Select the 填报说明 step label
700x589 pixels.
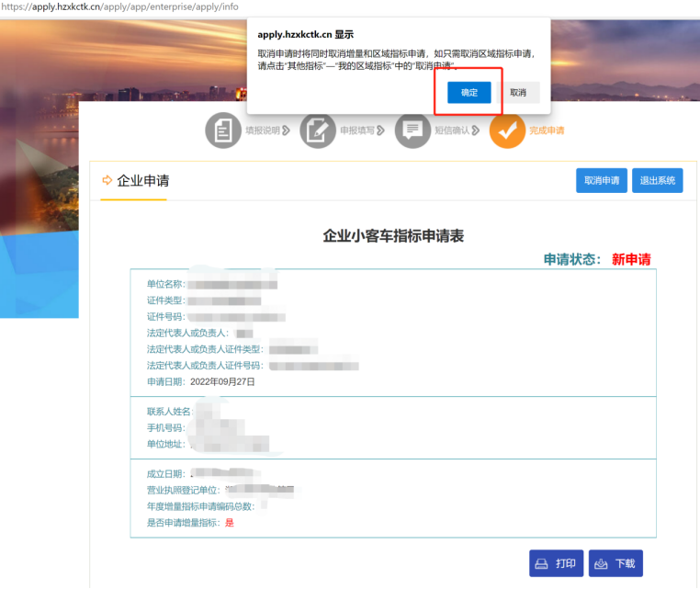[262, 130]
